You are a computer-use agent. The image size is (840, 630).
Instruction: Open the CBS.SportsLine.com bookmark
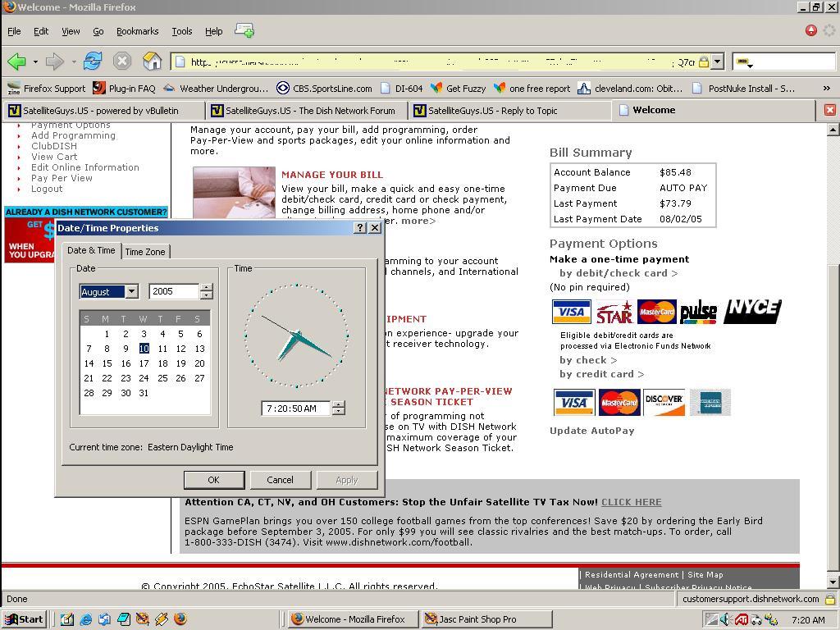(x=324, y=89)
